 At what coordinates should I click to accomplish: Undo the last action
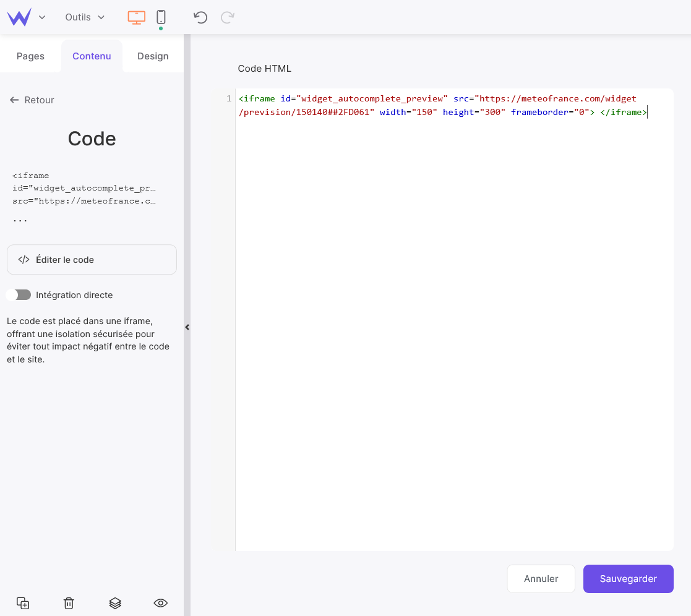(200, 17)
